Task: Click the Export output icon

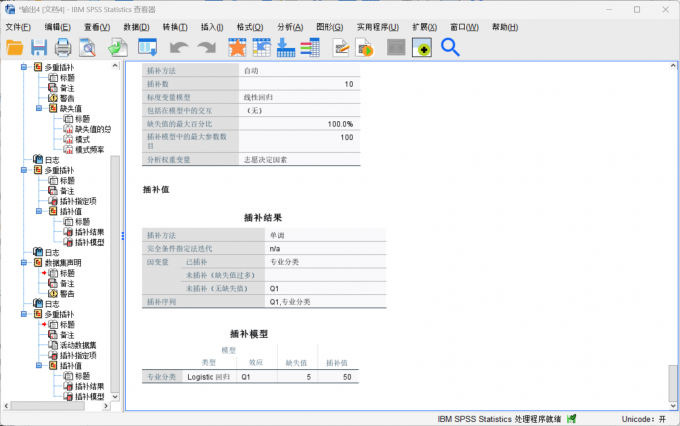Action: 118,47
